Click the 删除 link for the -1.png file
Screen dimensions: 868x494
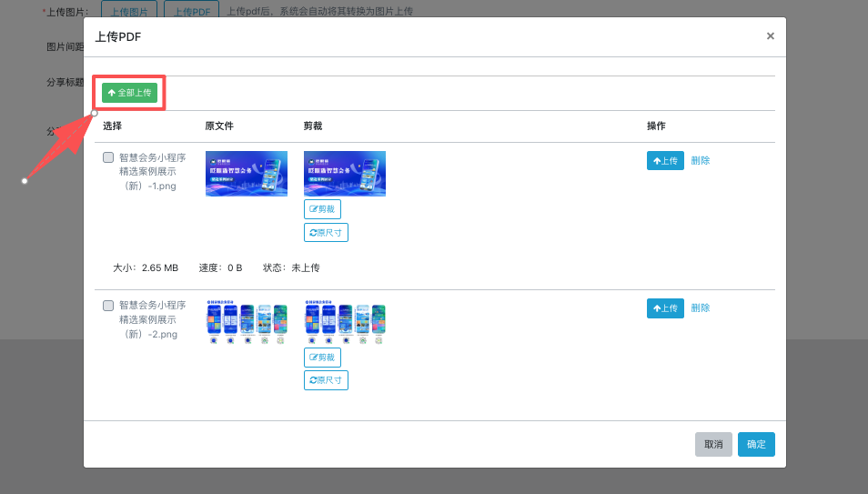[x=700, y=161]
